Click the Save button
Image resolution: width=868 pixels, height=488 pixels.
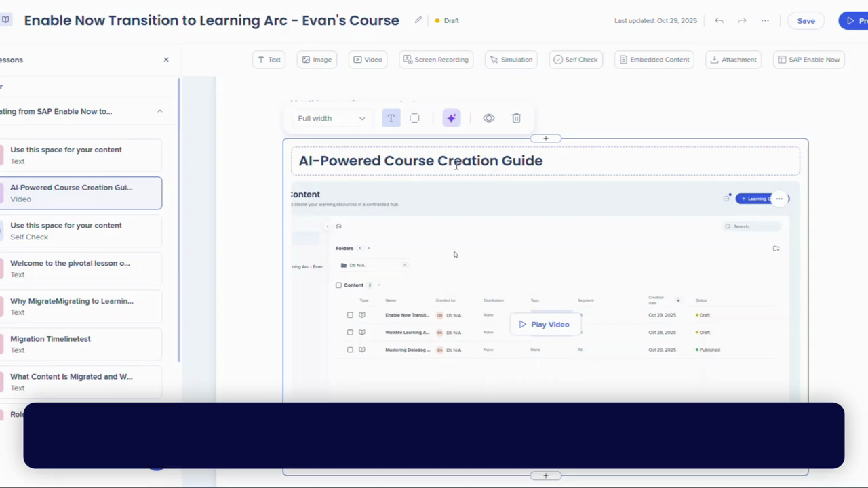(x=806, y=21)
